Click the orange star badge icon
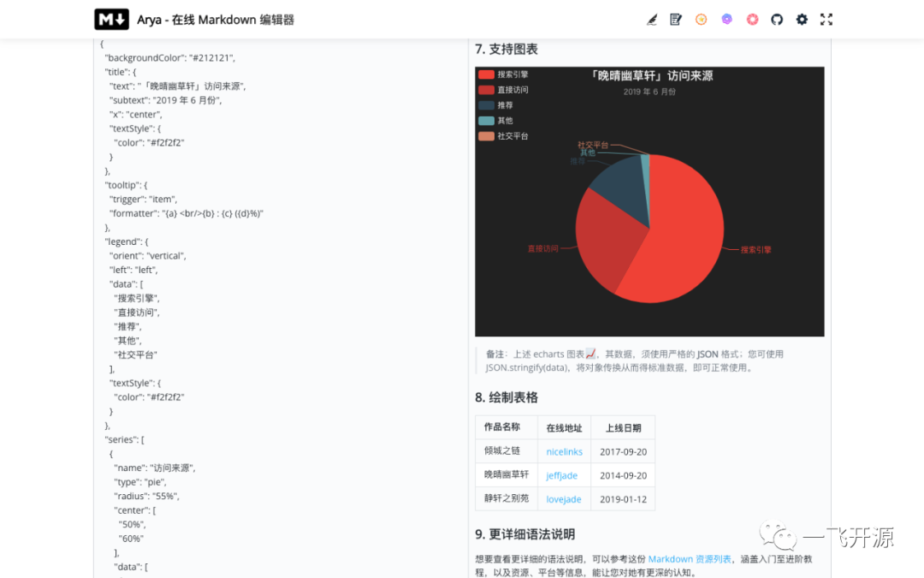Image resolution: width=924 pixels, height=578 pixels. (x=701, y=20)
